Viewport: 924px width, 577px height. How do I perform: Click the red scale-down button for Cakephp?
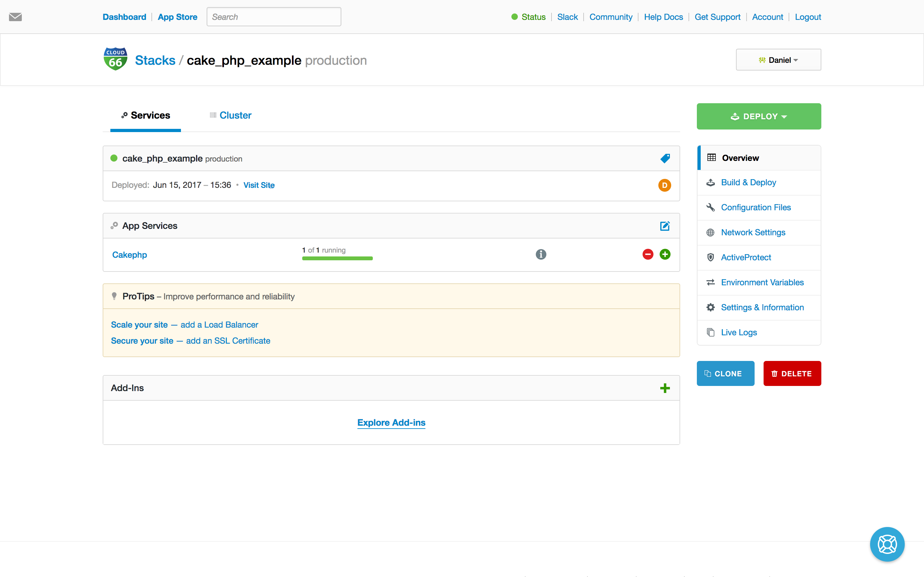click(647, 254)
